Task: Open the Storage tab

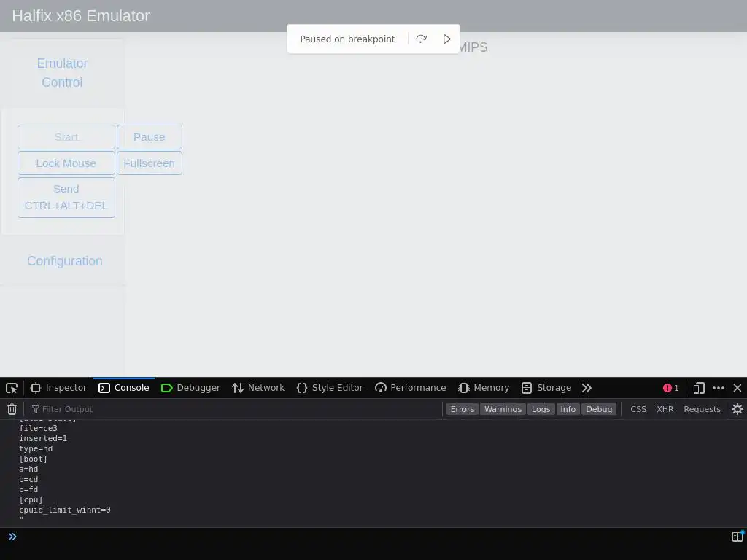Action: point(546,388)
